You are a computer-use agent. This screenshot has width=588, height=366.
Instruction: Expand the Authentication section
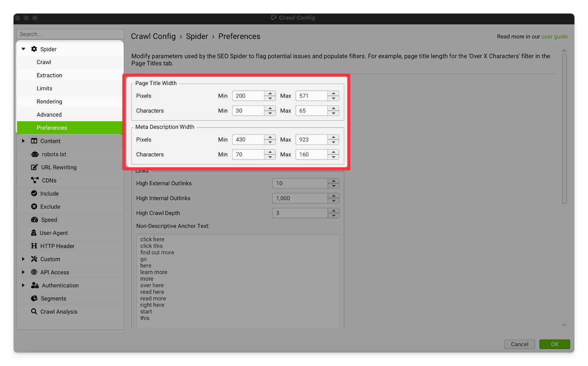24,285
